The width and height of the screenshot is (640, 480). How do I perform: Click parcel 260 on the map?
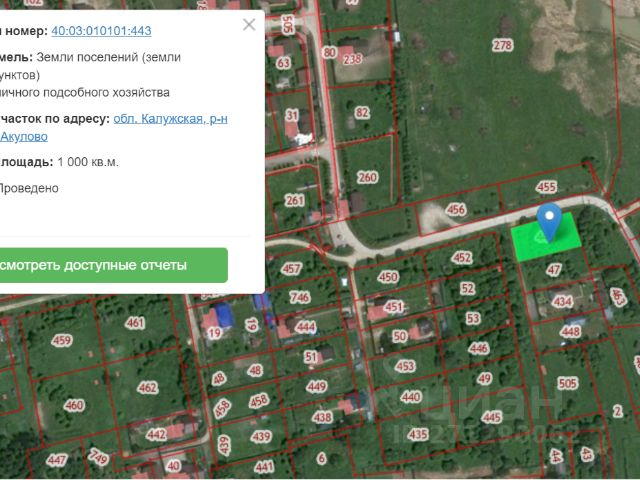(367, 178)
